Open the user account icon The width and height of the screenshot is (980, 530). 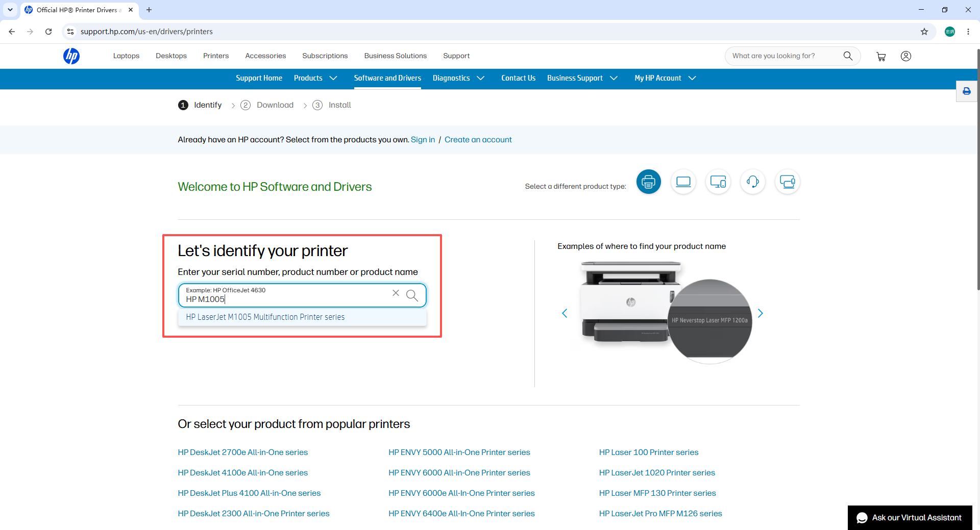906,56
